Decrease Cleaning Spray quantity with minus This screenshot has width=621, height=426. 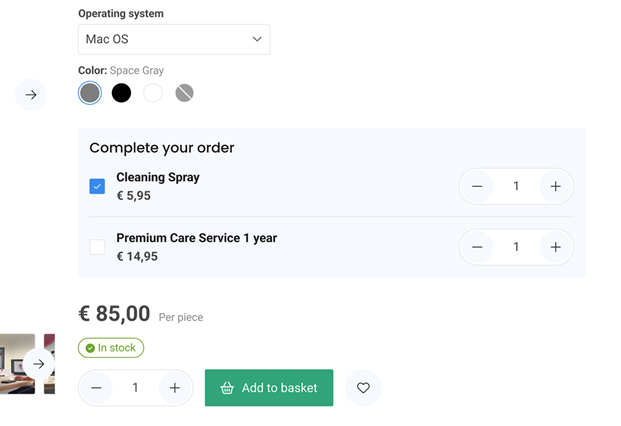[477, 186]
